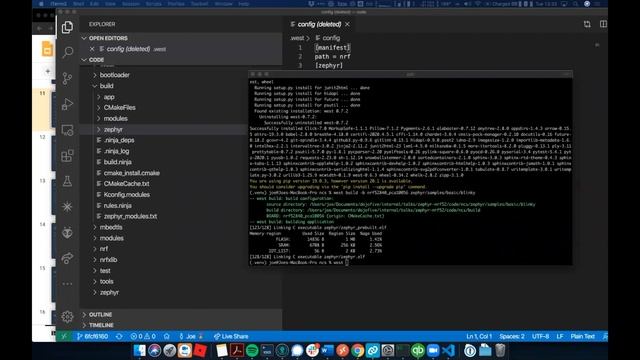Open Spotify from the Dock
The width and height of the screenshot is (640, 360).
pyautogui.click(x=252, y=351)
